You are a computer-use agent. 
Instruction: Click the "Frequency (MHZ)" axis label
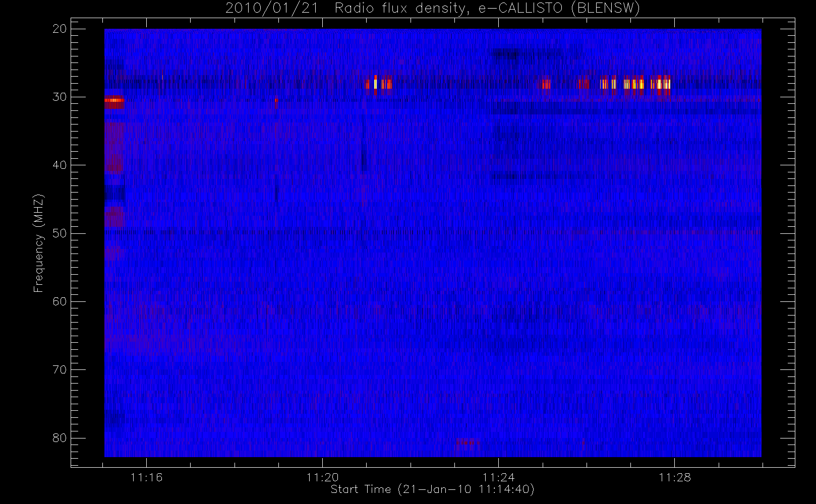[38, 243]
